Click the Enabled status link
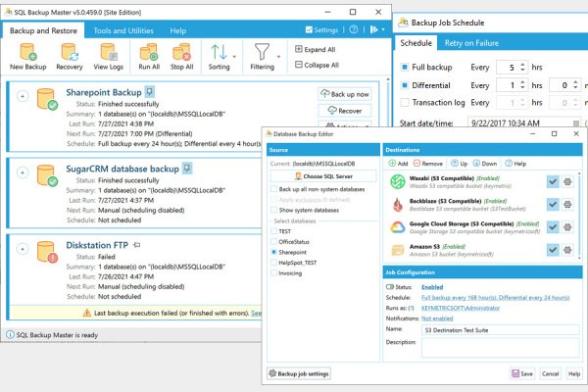588x392 pixels. point(432,287)
